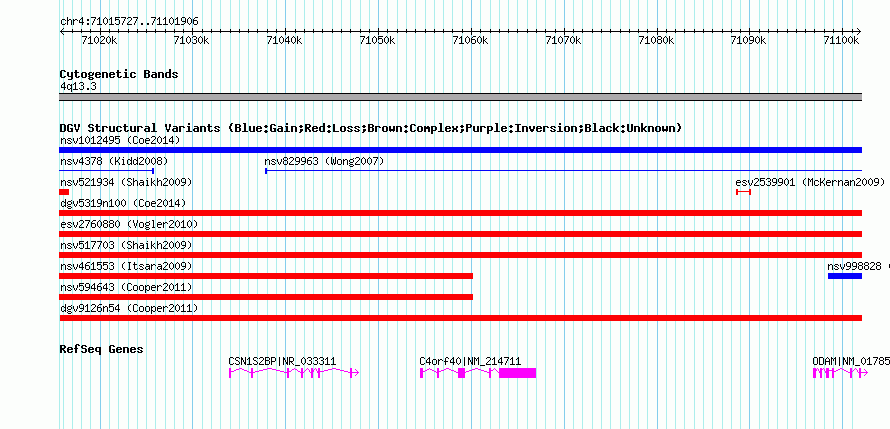
Task: Click the 71100k ruler tick label
Action: [x=842, y=41]
